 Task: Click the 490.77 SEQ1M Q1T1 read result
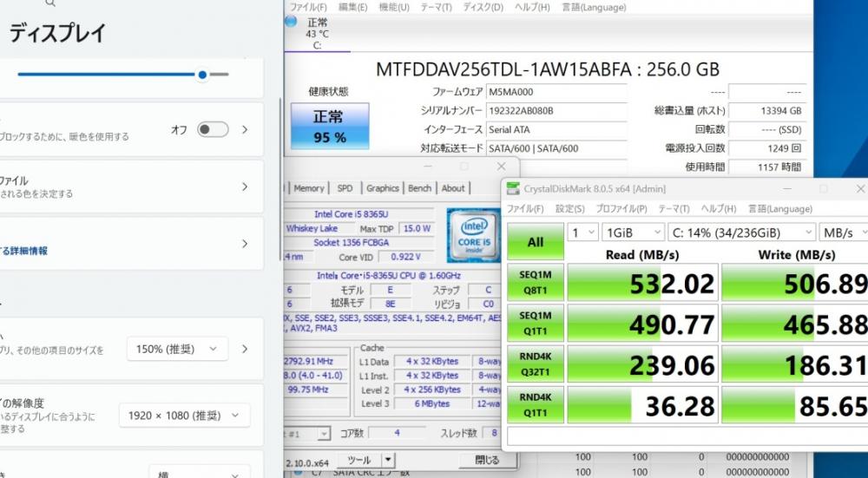click(x=642, y=324)
